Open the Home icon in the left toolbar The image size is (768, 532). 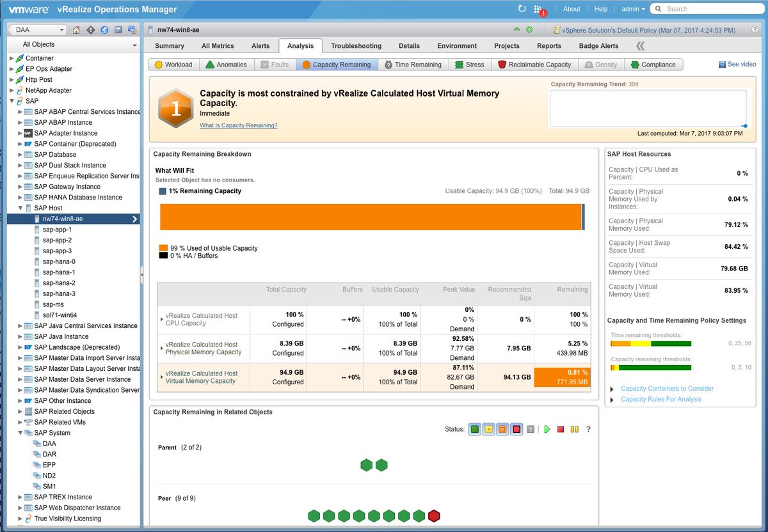tap(77, 30)
